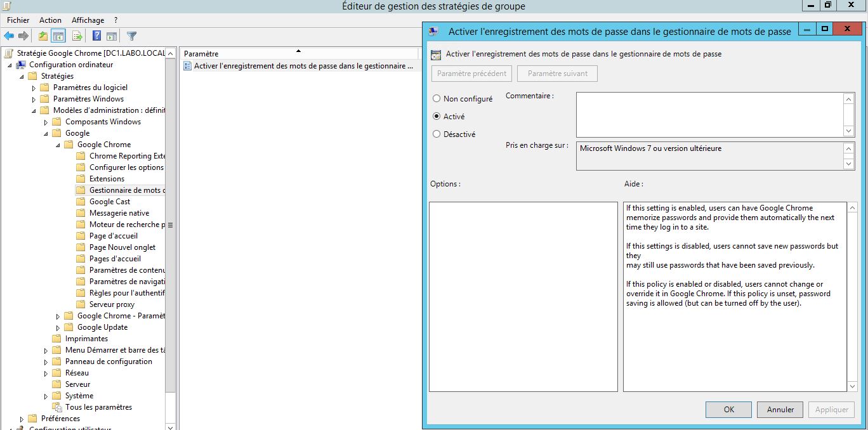Collapse the Google Chrome tree node
Image resolution: width=868 pixels, height=430 pixels.
pyautogui.click(x=58, y=145)
